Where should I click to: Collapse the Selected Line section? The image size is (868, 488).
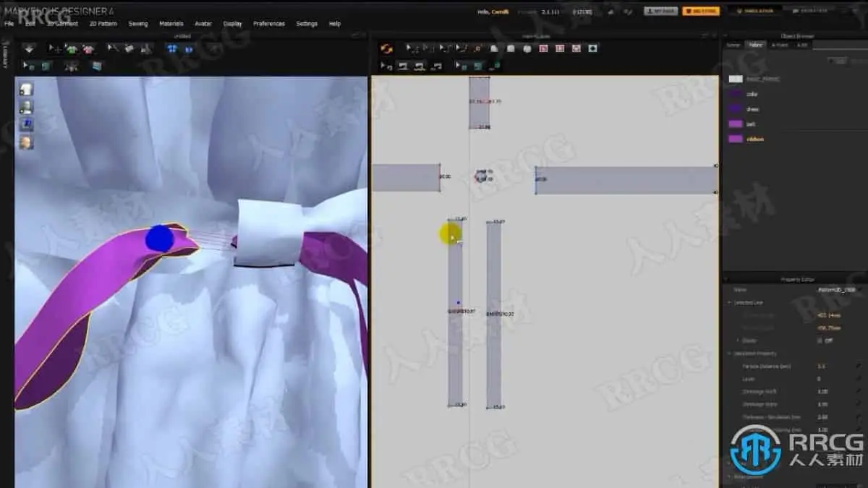click(730, 302)
